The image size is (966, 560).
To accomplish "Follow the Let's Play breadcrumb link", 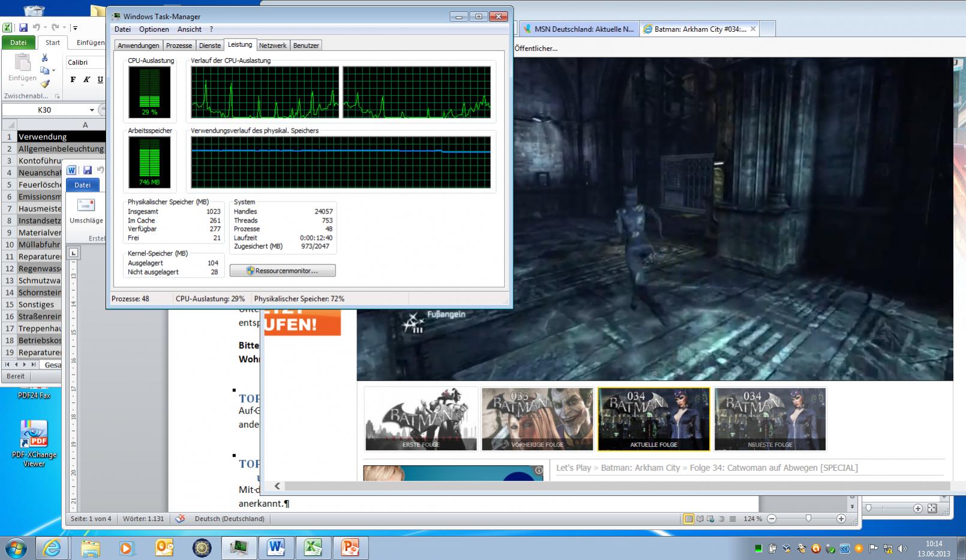I will [574, 468].
